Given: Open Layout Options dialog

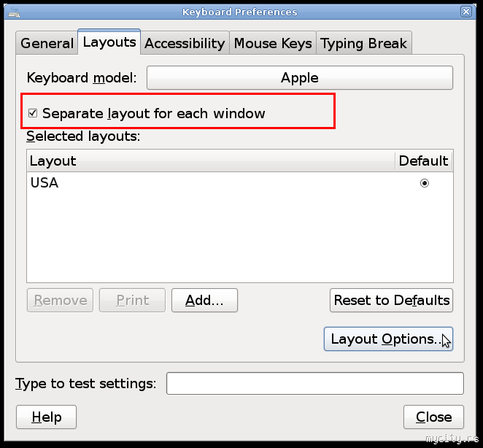Looking at the screenshot, I should pos(387,339).
